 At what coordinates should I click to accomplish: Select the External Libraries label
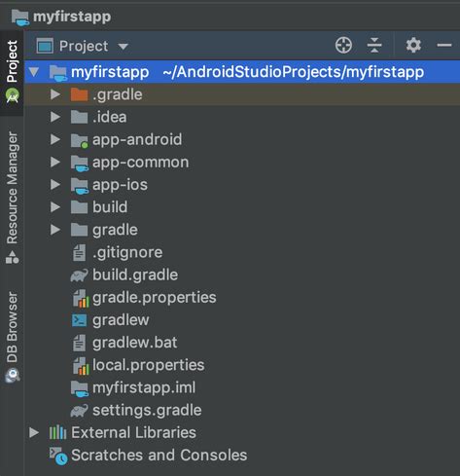[133, 432]
